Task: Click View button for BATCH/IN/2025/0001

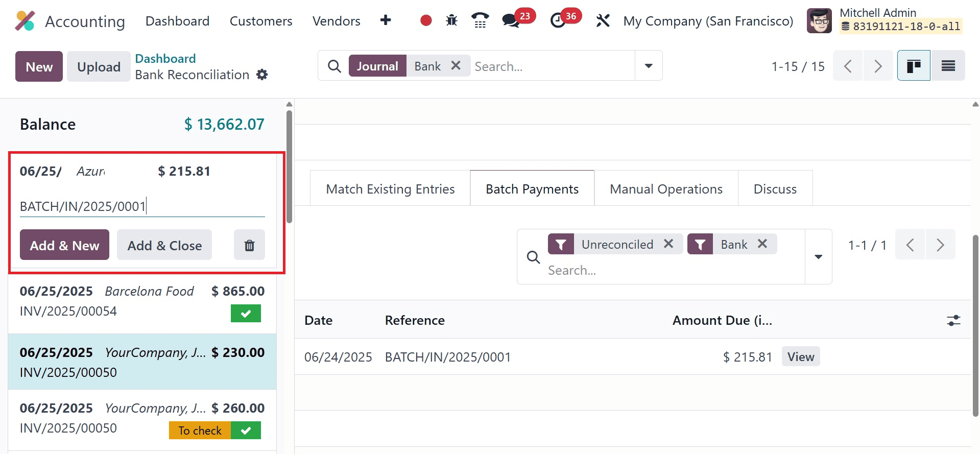Action: click(x=801, y=356)
